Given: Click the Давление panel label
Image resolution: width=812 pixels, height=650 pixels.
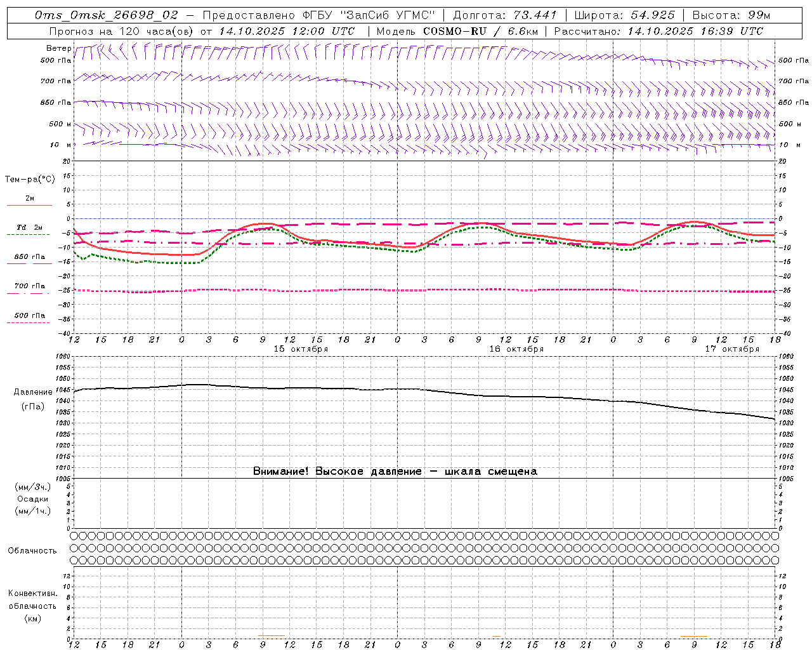Looking at the screenshot, I should pos(33,392).
